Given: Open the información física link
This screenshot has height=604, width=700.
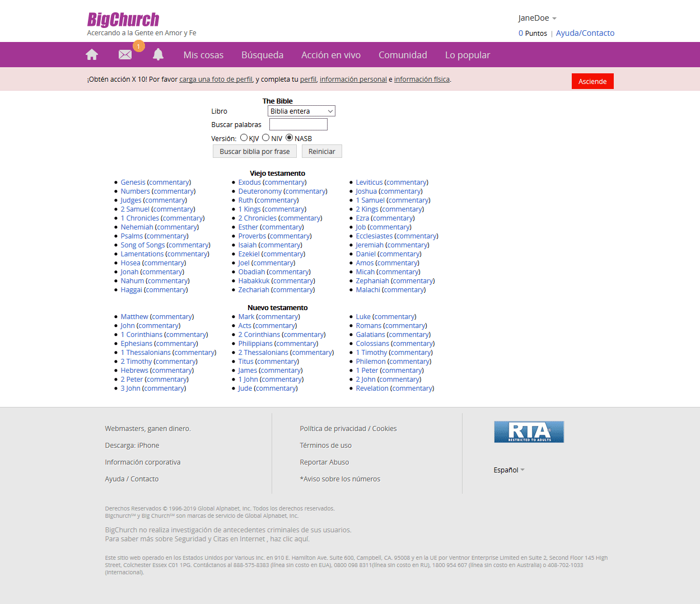Looking at the screenshot, I should point(422,79).
